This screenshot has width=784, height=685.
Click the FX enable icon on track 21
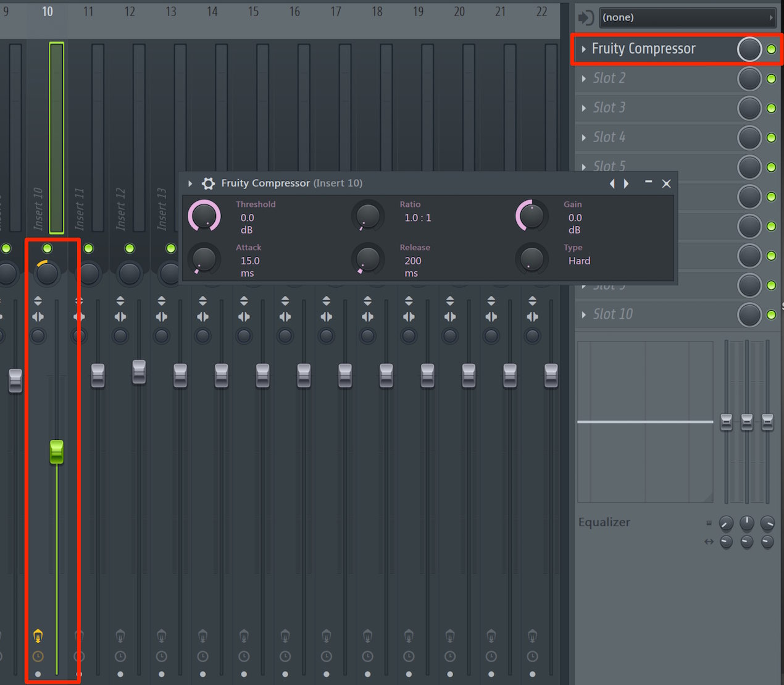pos(491,636)
